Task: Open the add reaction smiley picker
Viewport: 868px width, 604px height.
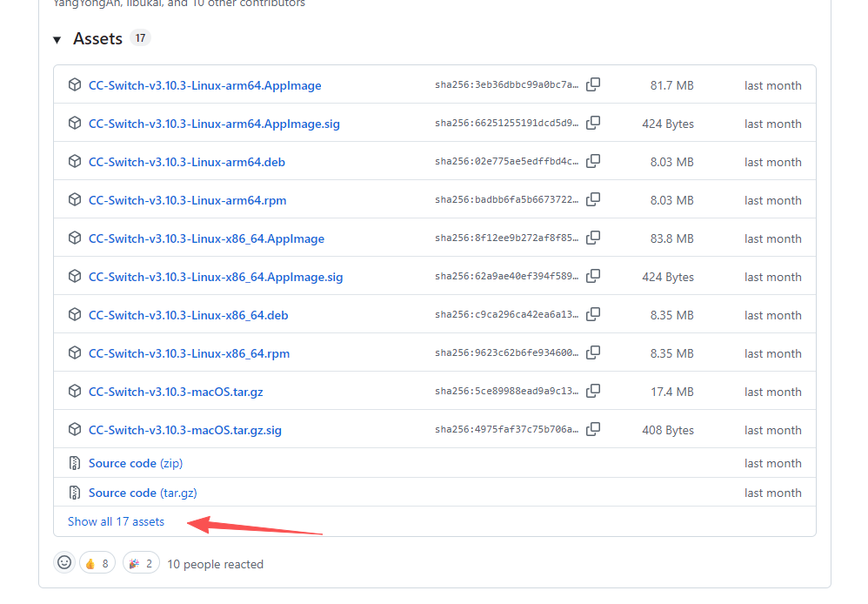Action: click(x=64, y=563)
